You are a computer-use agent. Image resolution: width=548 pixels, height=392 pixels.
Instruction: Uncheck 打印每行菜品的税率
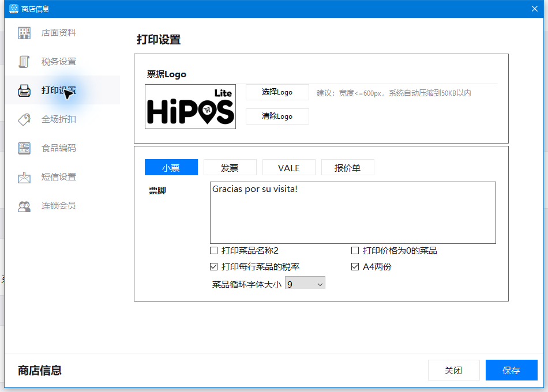pos(213,267)
